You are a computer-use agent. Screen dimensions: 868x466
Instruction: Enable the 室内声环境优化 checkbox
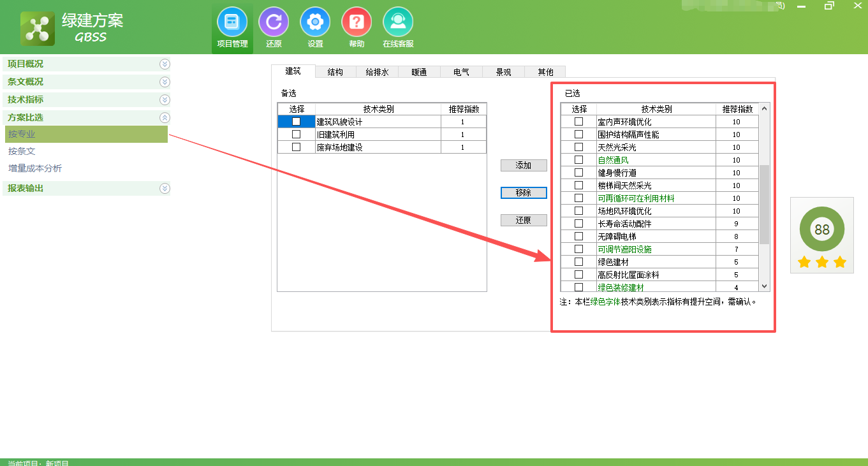pos(578,121)
